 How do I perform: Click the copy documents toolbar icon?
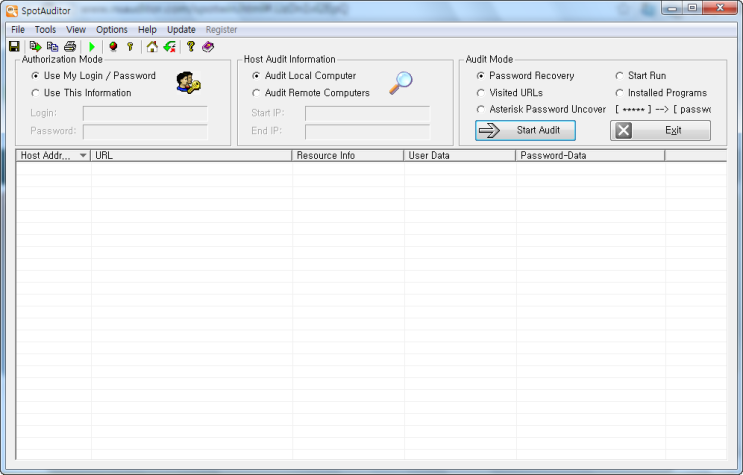click(53, 46)
